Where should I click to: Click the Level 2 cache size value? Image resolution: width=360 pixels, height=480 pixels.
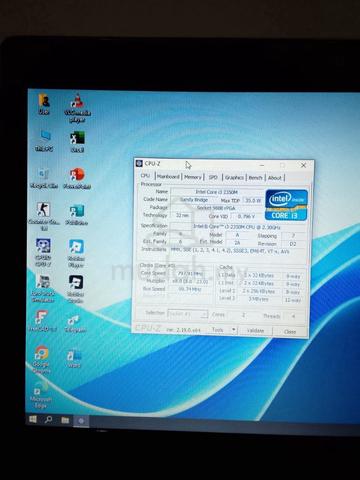[259, 291]
